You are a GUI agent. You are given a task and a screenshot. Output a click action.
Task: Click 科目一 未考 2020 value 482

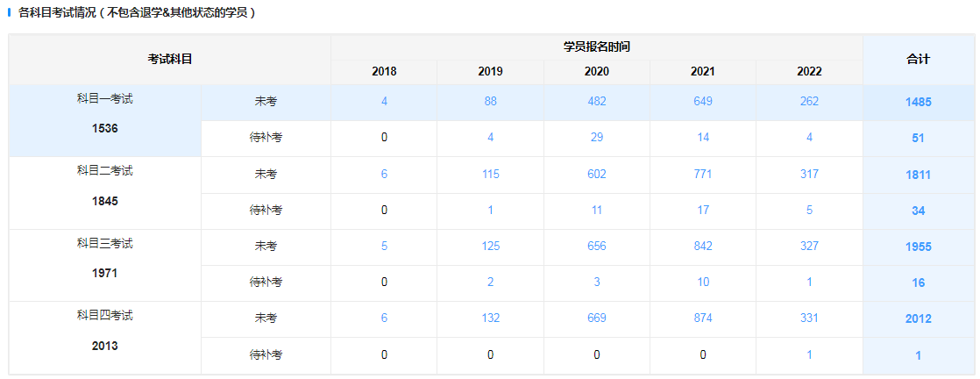tap(597, 101)
